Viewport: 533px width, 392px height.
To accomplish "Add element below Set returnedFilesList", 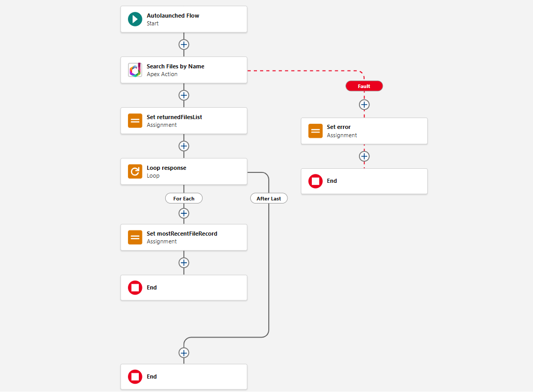I will click(x=184, y=146).
